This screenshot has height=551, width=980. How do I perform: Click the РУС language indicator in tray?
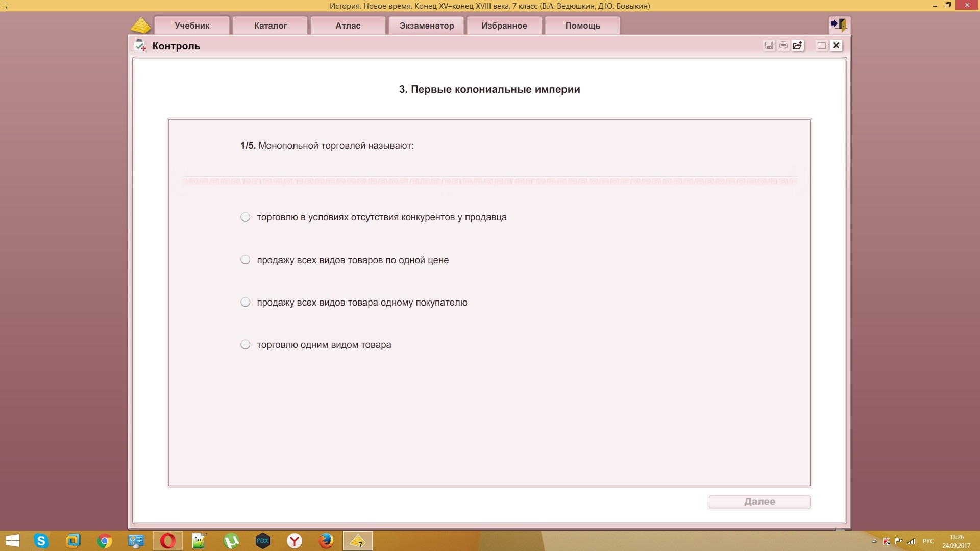point(928,541)
